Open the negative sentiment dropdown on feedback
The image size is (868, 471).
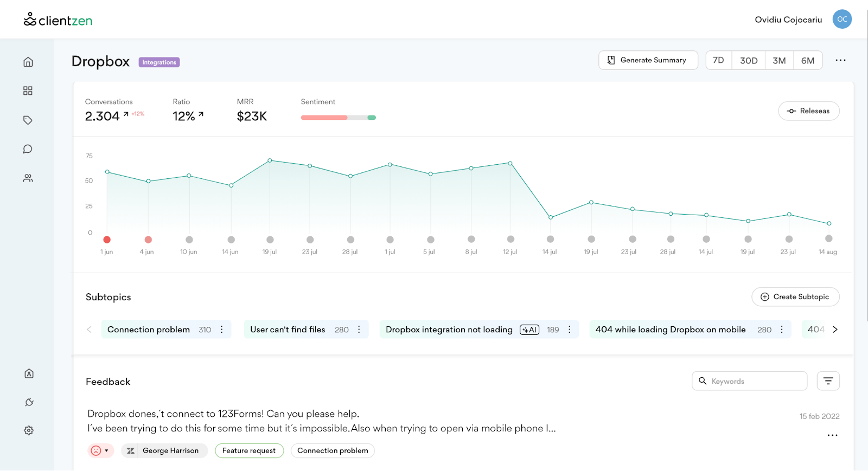point(100,450)
